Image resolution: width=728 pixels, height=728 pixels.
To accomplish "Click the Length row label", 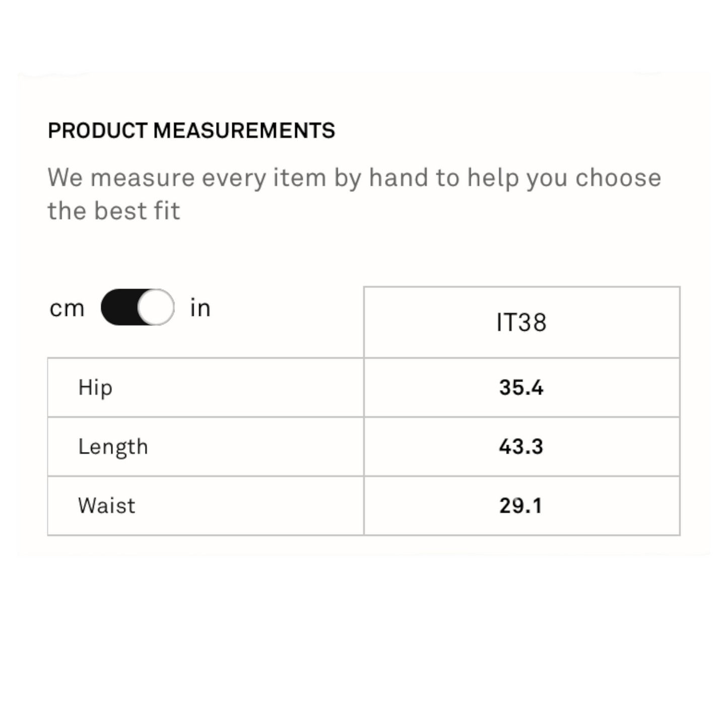I will [x=113, y=447].
